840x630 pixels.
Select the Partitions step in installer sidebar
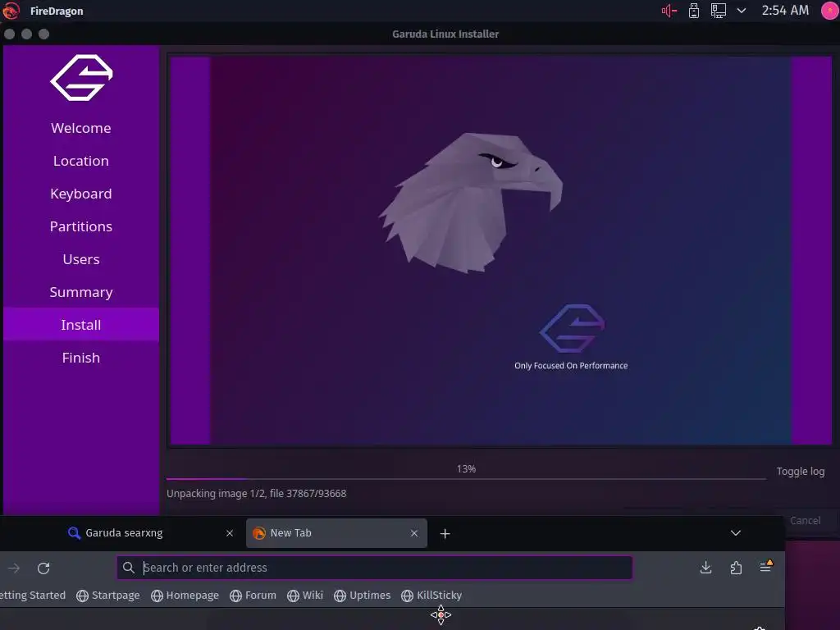(x=81, y=226)
